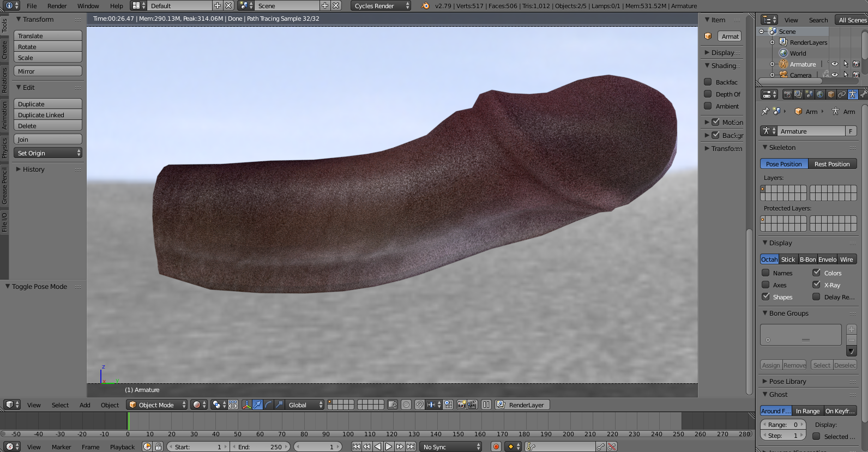Click the Rest Position button
Viewport: 868px width, 452px height.
pyautogui.click(x=832, y=164)
